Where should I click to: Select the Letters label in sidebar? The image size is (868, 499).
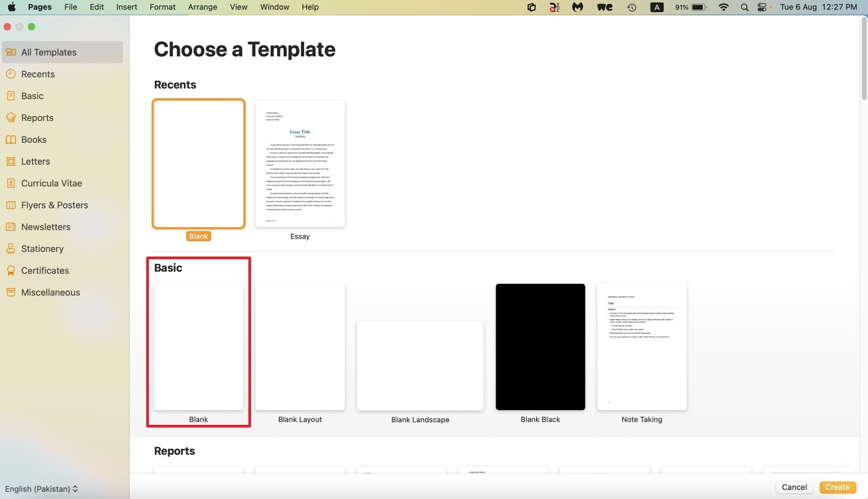(x=35, y=161)
